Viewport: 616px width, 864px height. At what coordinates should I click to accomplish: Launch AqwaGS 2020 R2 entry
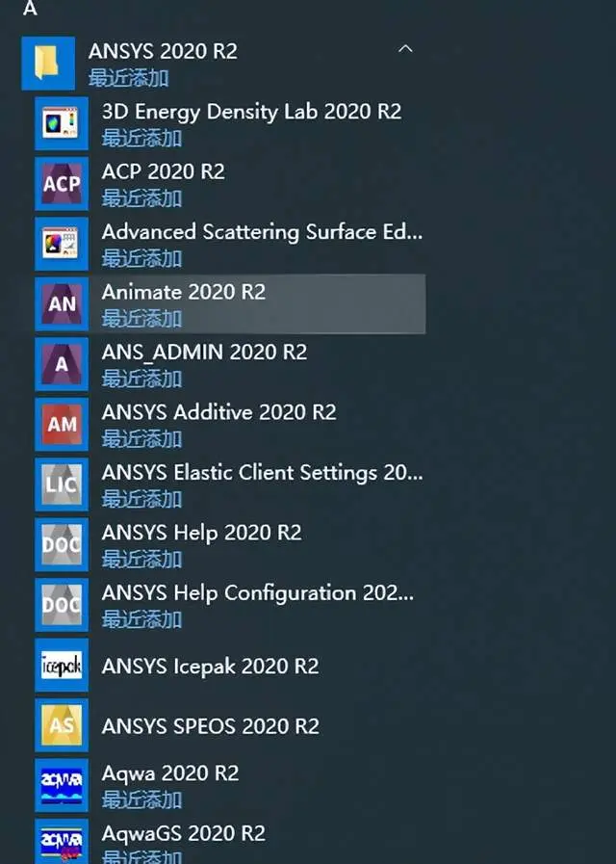click(x=184, y=834)
